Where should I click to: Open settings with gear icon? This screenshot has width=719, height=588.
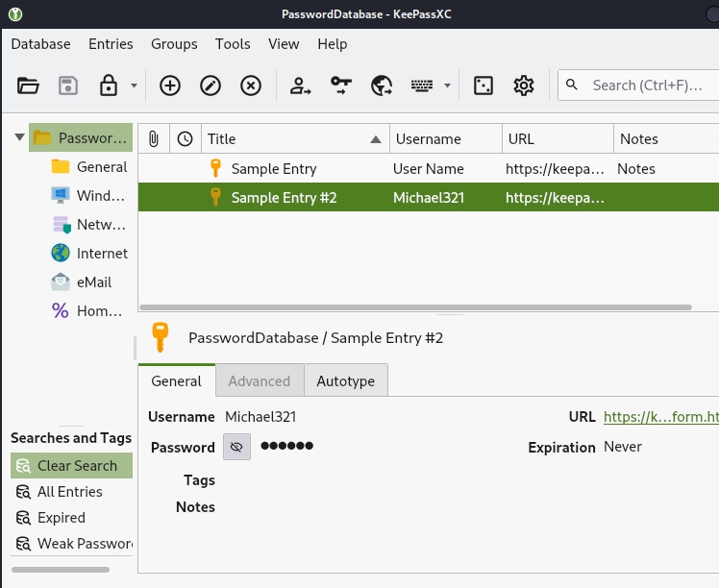[x=523, y=86]
